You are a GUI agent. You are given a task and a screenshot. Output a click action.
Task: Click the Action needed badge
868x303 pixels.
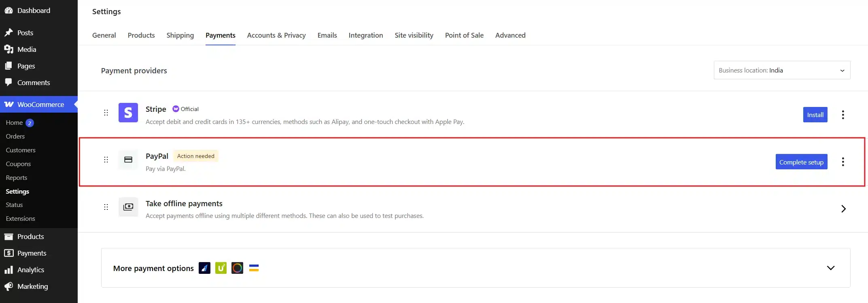[196, 156]
